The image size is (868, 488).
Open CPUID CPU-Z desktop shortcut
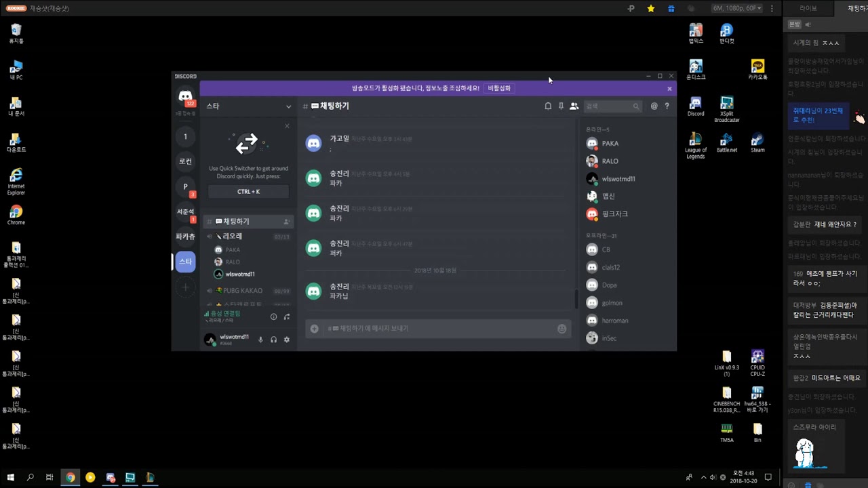tap(757, 363)
